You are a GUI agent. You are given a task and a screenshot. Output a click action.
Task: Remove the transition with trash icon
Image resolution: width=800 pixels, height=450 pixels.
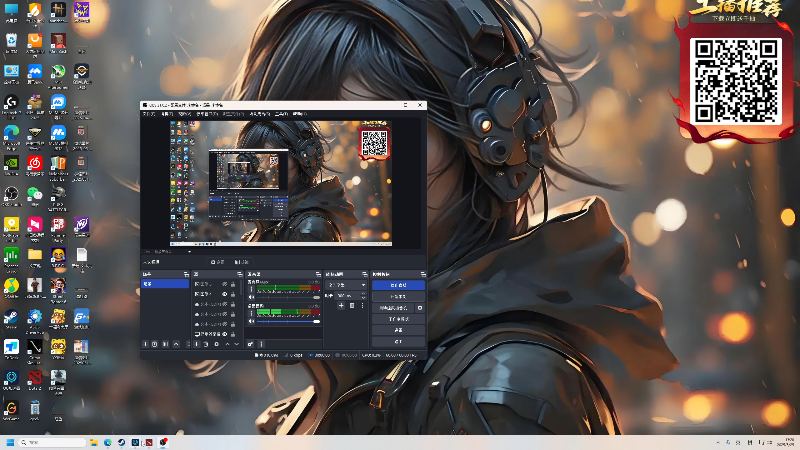[352, 306]
